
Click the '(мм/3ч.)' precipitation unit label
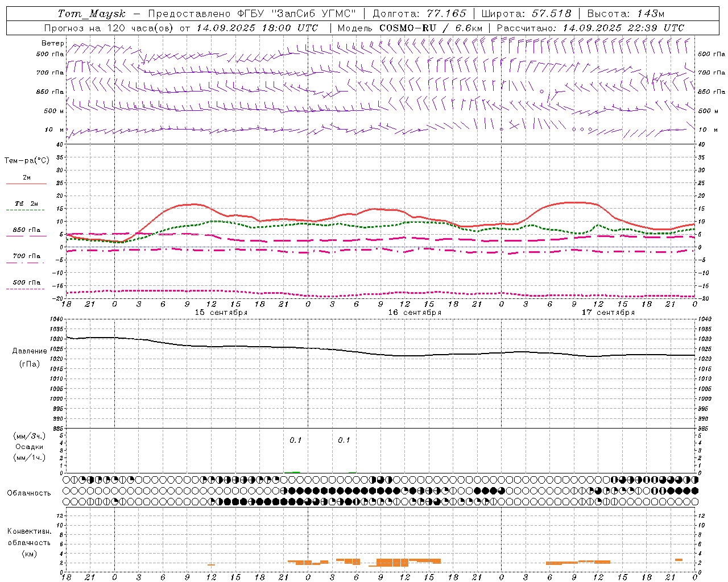pos(30,436)
